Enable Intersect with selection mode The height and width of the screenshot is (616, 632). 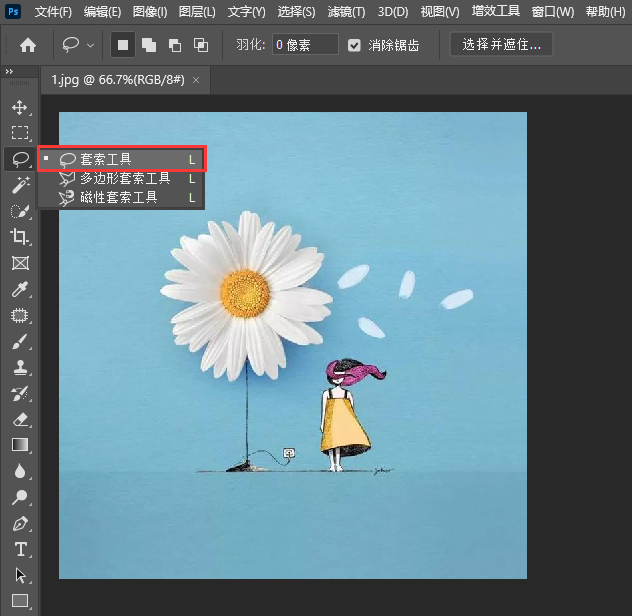pyautogui.click(x=201, y=45)
